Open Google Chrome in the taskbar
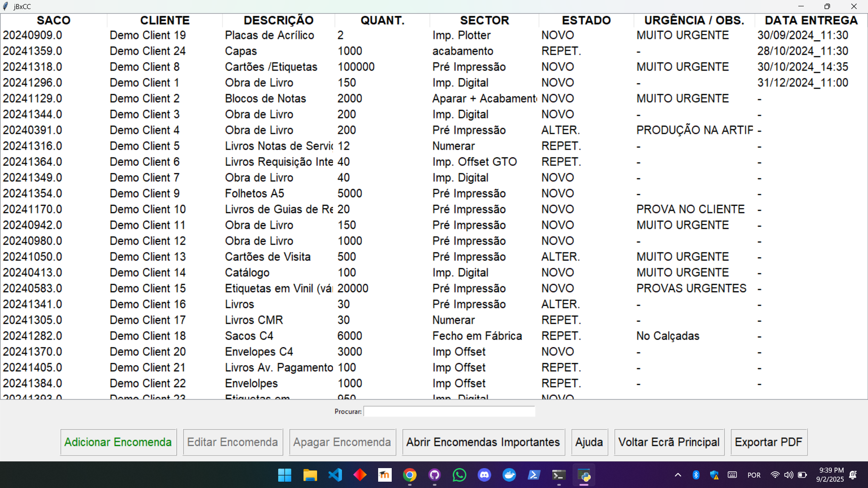Image resolution: width=868 pixels, height=488 pixels. click(410, 475)
